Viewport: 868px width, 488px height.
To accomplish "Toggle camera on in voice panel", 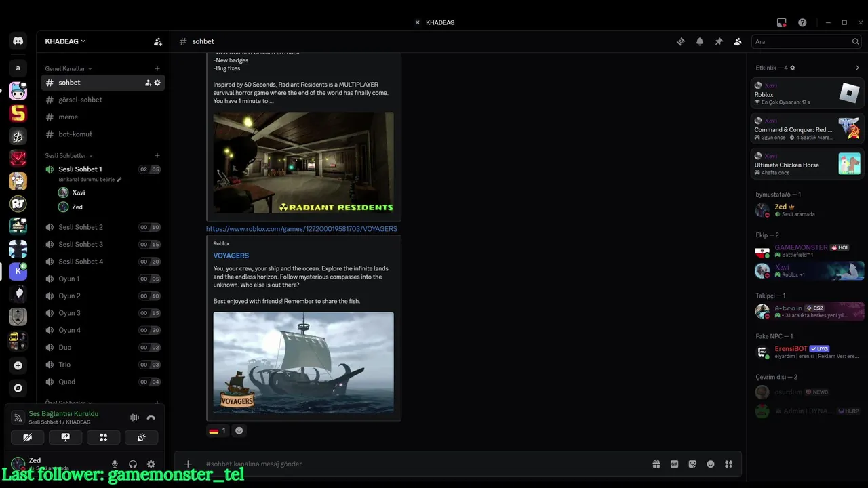I will pyautogui.click(x=28, y=437).
